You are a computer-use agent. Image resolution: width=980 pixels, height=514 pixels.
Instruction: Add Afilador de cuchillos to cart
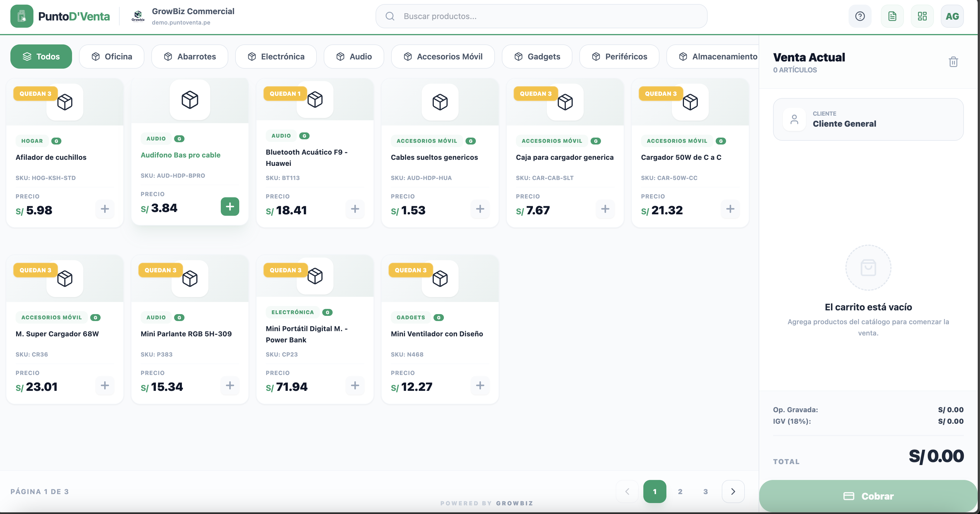[105, 209]
